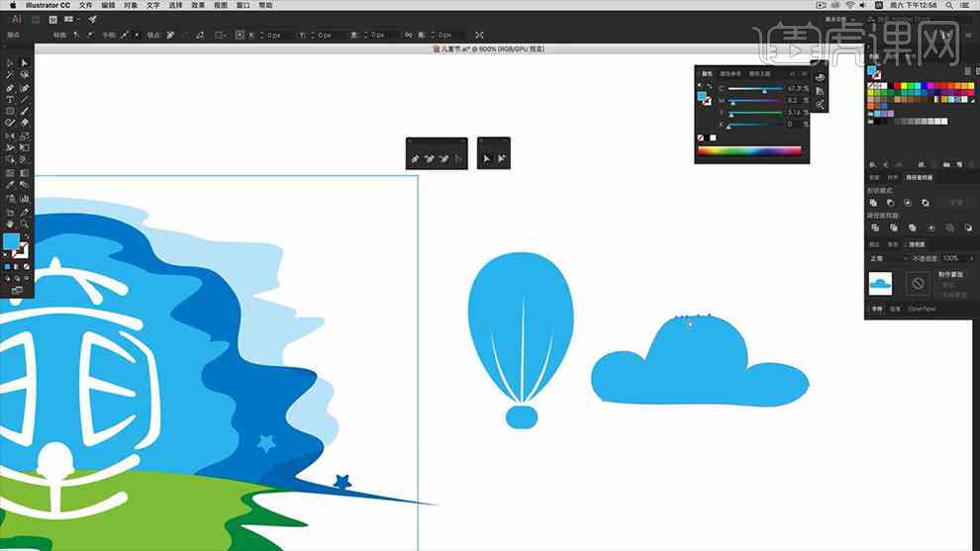
Task: Open the Illustrator CC menu
Action: [49, 5]
